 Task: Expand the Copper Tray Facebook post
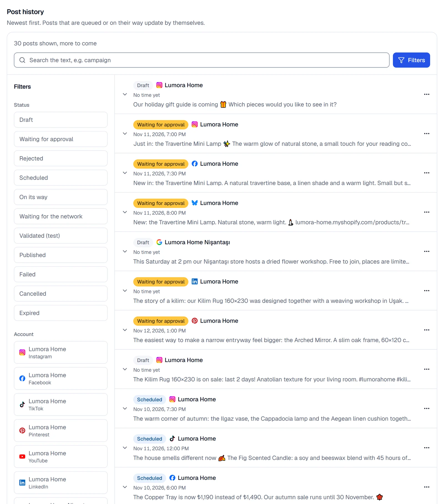[125, 487]
